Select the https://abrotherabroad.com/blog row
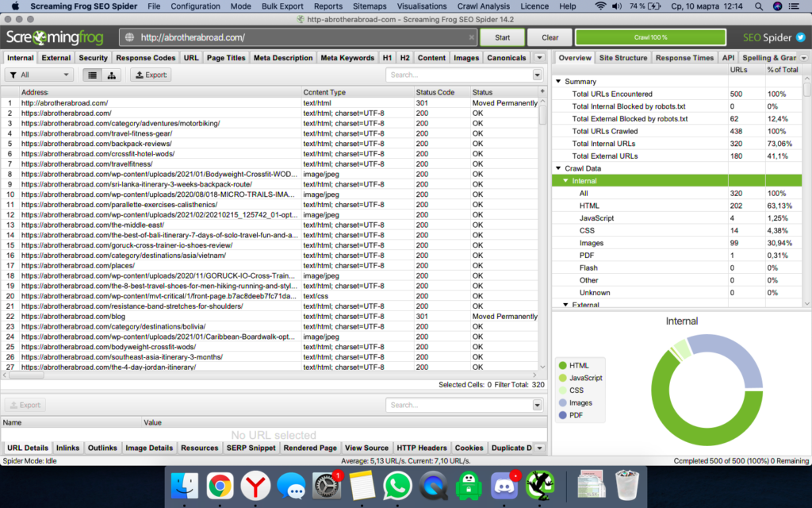The height and width of the screenshot is (508, 812). [270, 316]
